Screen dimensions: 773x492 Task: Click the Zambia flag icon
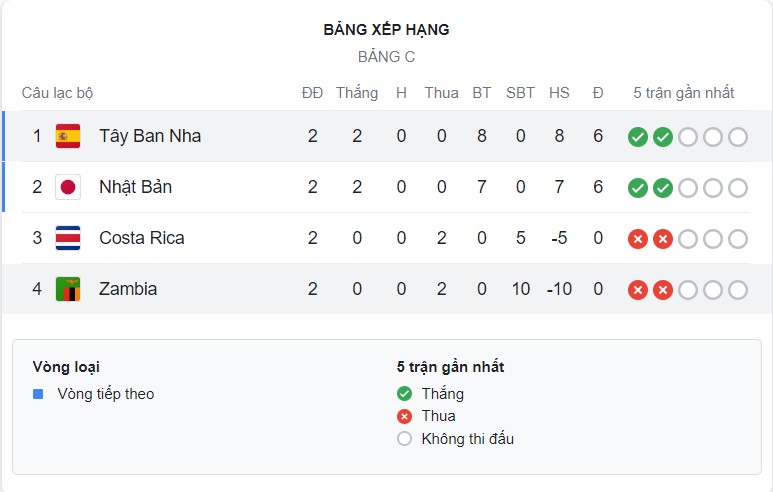point(68,289)
